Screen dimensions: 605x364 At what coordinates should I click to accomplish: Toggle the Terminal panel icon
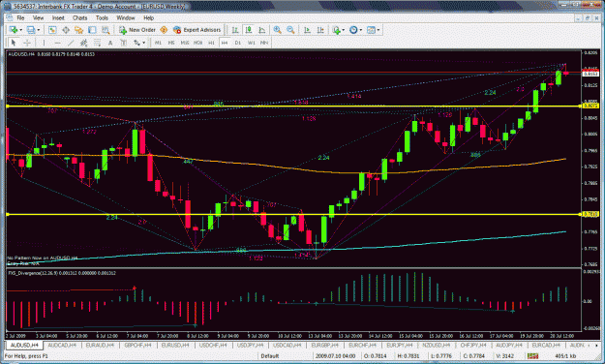coord(92,30)
